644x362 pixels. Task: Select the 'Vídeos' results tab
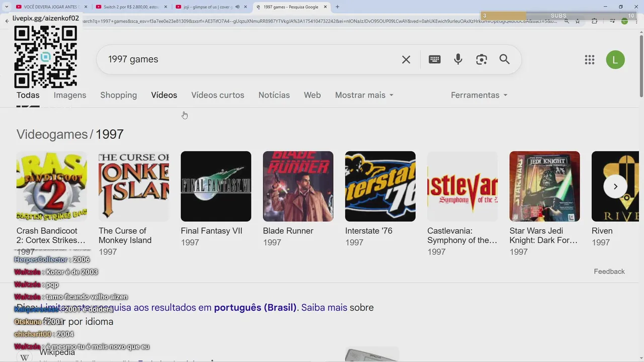(164, 95)
